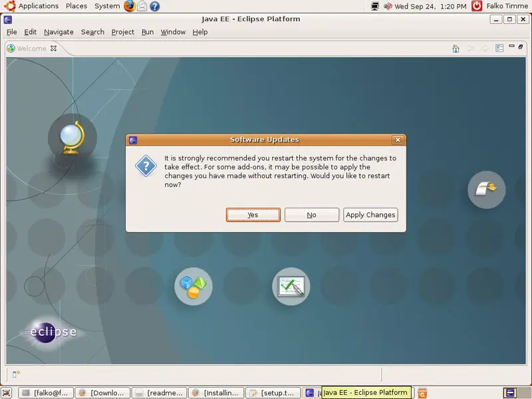
Task: Click the customize page icon in Welcome toolbar
Action: point(499,48)
